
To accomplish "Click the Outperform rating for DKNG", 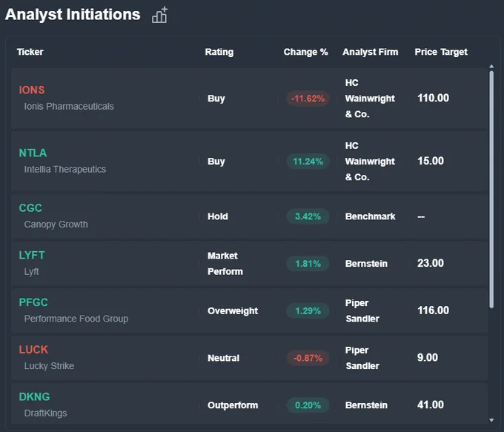I will coord(233,405).
